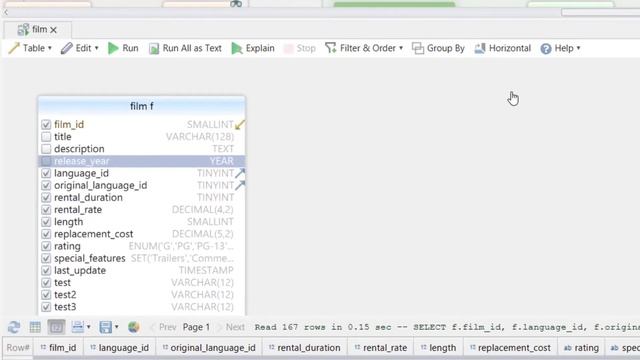Viewport: 640px width, 360px height.
Task: Click the Edit pen icon
Action: point(67,48)
